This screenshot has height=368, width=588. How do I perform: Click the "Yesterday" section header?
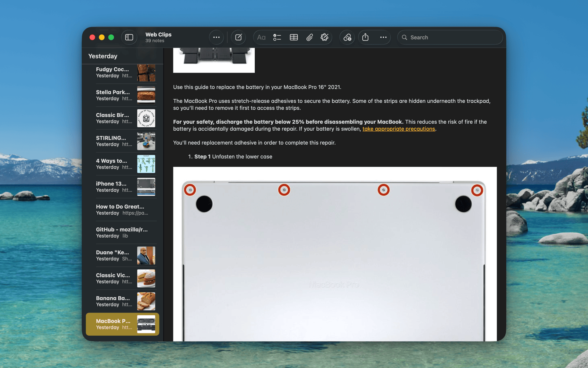(x=103, y=56)
